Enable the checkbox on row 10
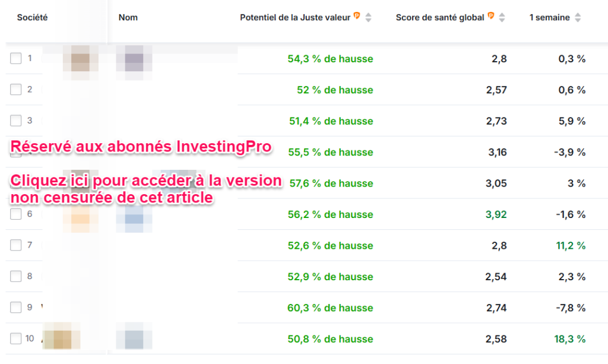 [16, 338]
